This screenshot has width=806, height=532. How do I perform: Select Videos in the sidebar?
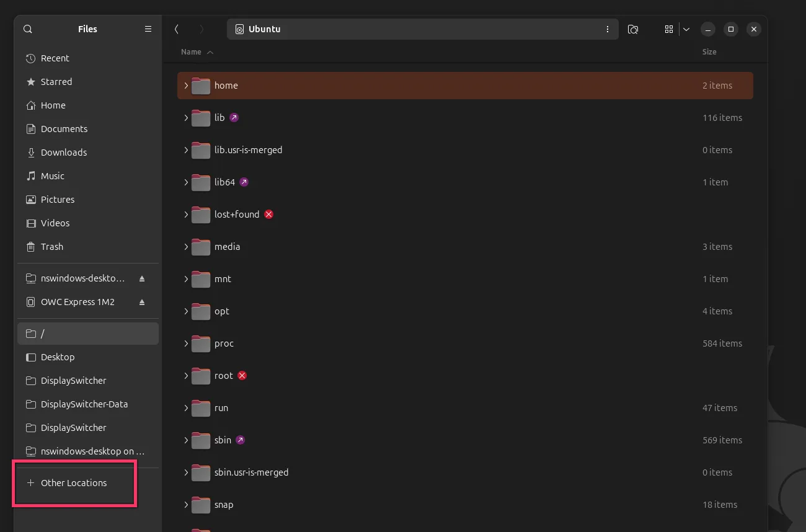pos(88,223)
